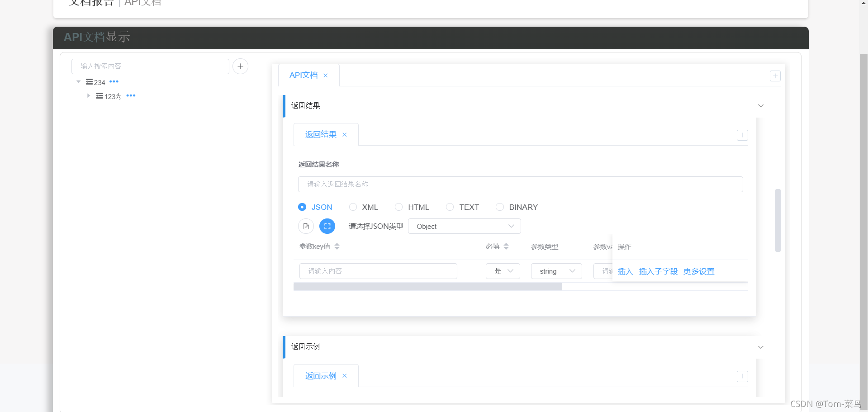Collapse the 返回结果 section

tap(761, 106)
